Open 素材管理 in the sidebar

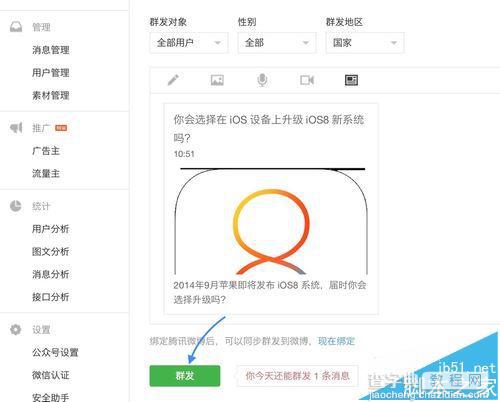pos(51,95)
